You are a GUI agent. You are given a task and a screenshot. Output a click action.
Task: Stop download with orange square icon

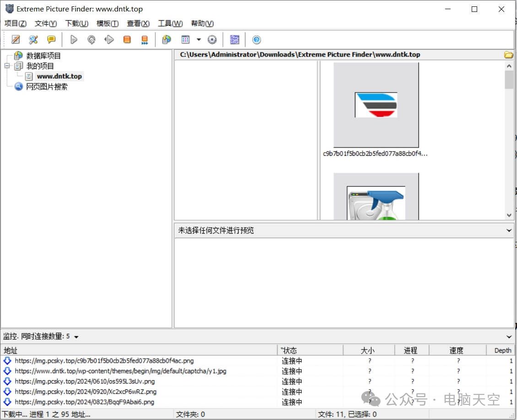127,39
